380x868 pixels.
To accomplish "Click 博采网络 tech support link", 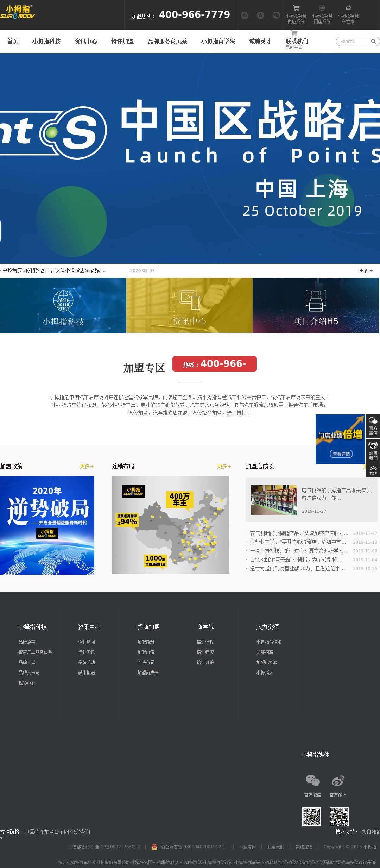I will tap(370, 832).
